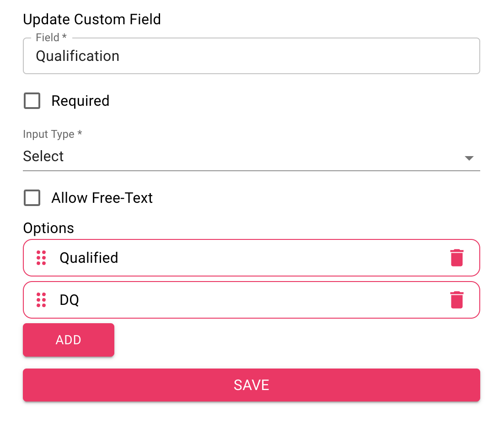
Task: Edit the DQ option text
Action: pos(69,300)
